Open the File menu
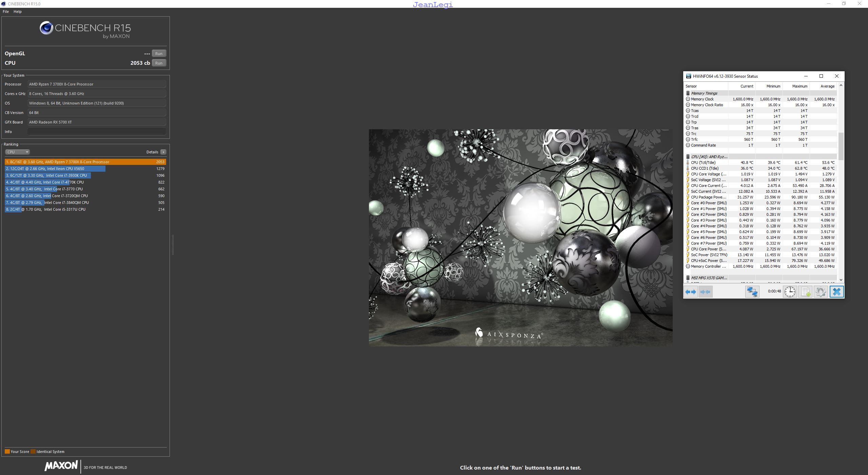 pyautogui.click(x=6, y=12)
